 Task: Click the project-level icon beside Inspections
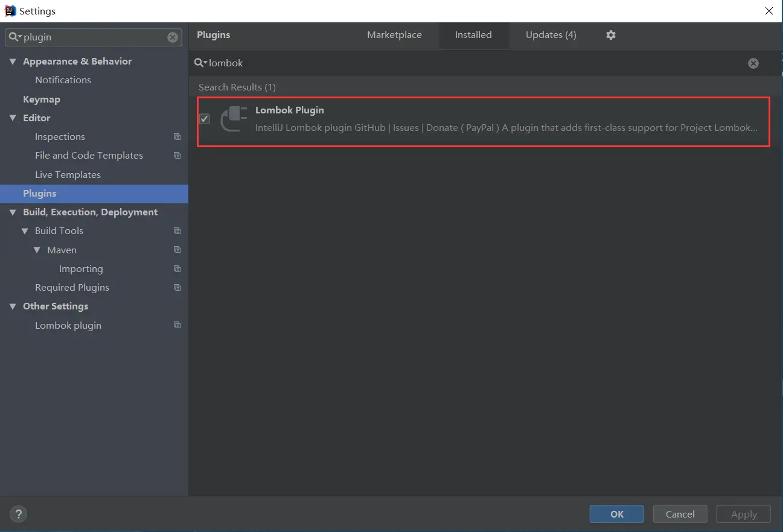pos(177,137)
